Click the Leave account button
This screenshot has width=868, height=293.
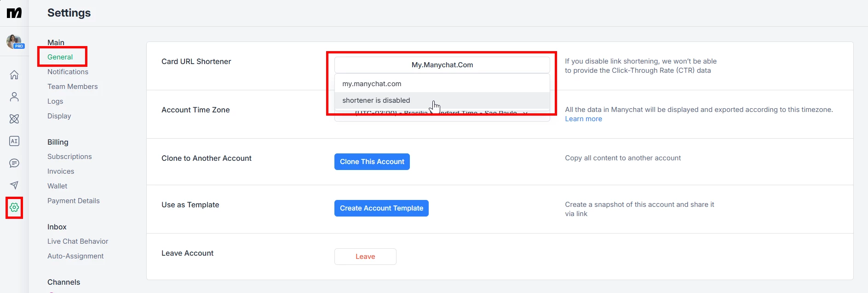coord(365,257)
